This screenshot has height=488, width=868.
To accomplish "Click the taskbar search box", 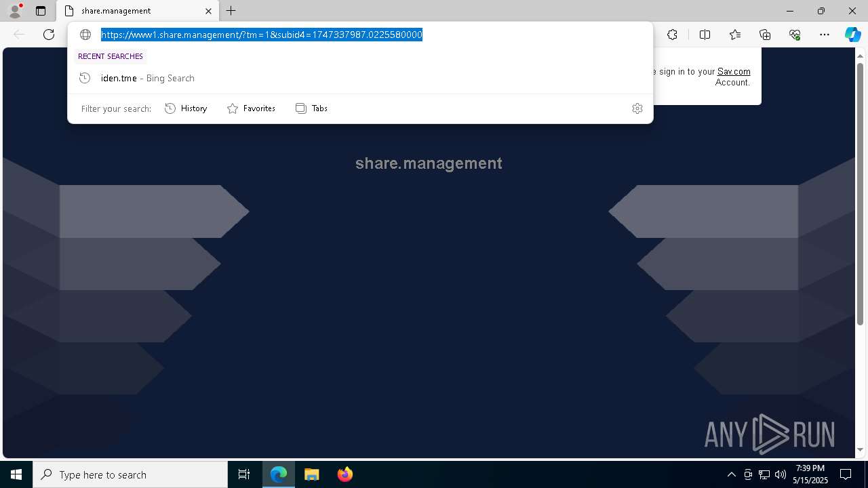I will click(130, 474).
